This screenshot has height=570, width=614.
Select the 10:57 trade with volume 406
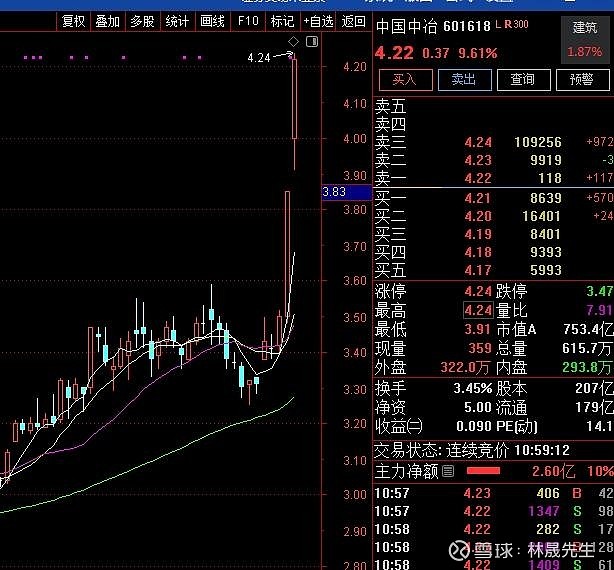coord(493,493)
